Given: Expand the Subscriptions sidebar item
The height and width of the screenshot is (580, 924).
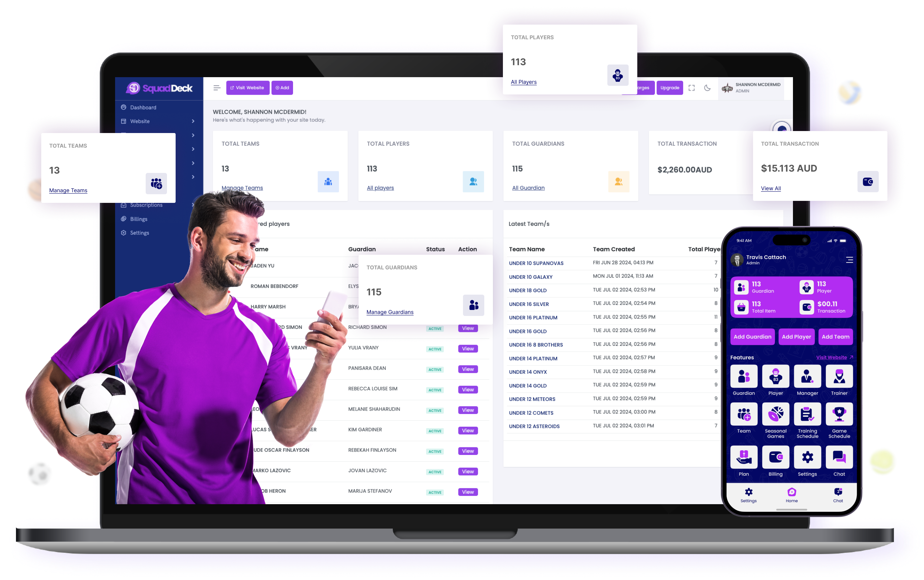Looking at the screenshot, I should pyautogui.click(x=194, y=205).
